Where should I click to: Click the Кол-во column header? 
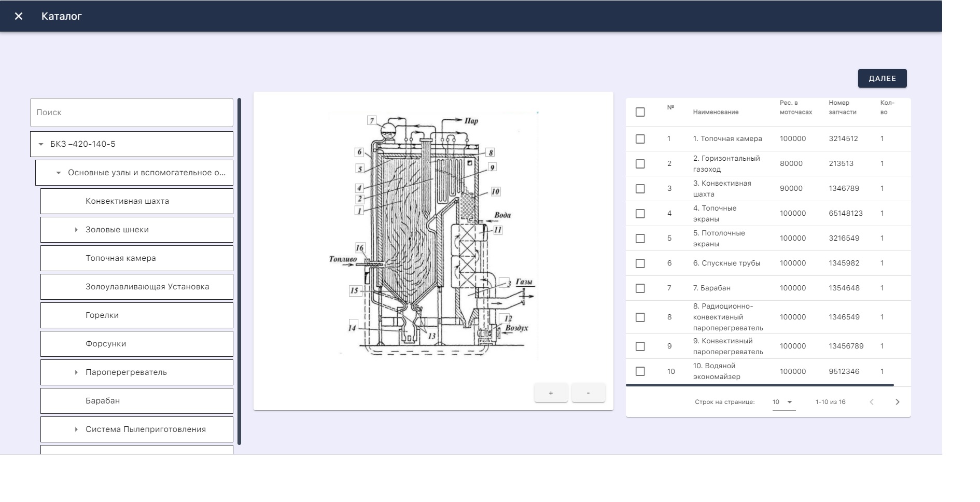pyautogui.click(x=887, y=107)
